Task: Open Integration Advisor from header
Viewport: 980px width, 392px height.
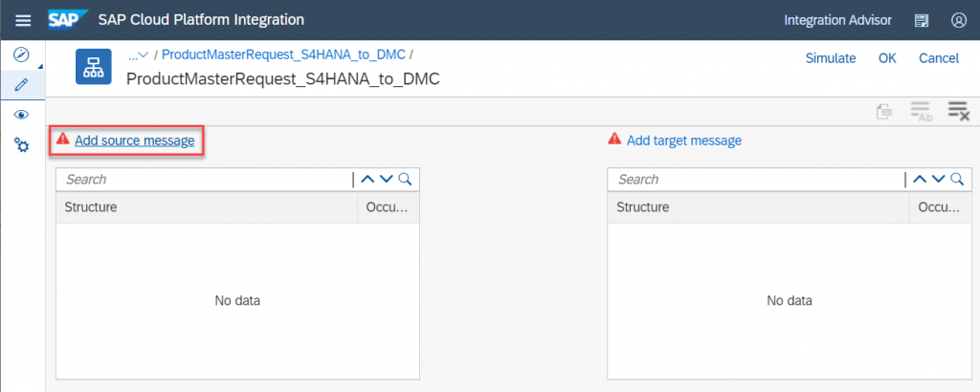Action: tap(837, 20)
